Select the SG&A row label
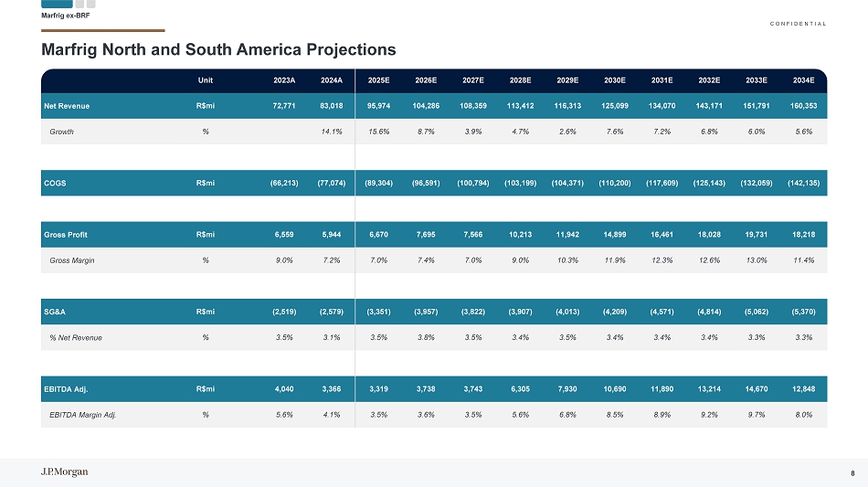 click(x=54, y=312)
